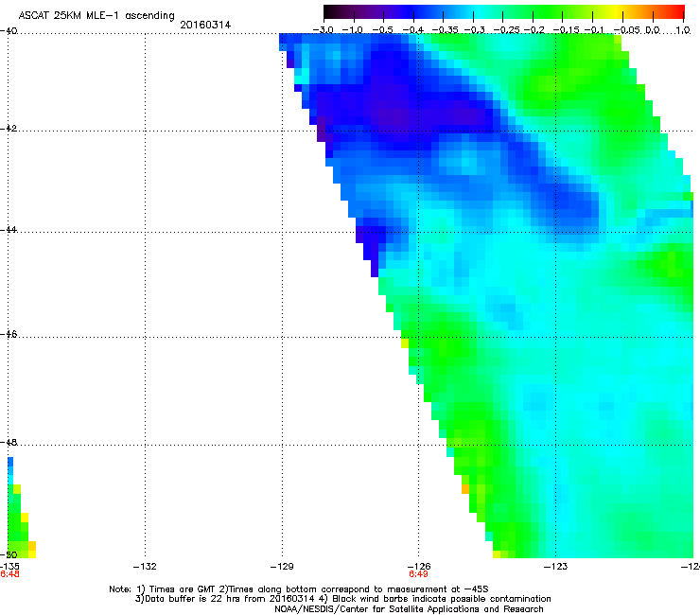Click the -0.1 color bar label
Image resolution: width=700 pixels, height=615 pixels.
click(594, 30)
